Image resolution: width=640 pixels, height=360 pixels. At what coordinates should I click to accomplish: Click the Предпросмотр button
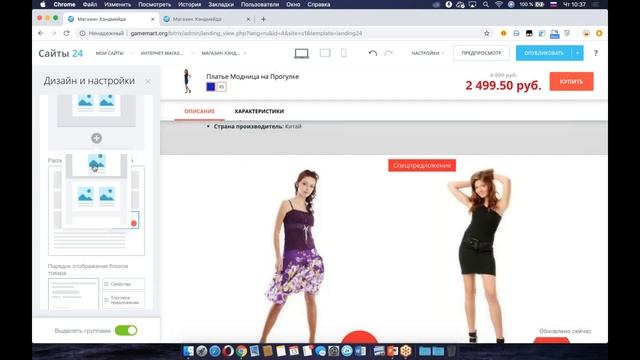point(481,53)
